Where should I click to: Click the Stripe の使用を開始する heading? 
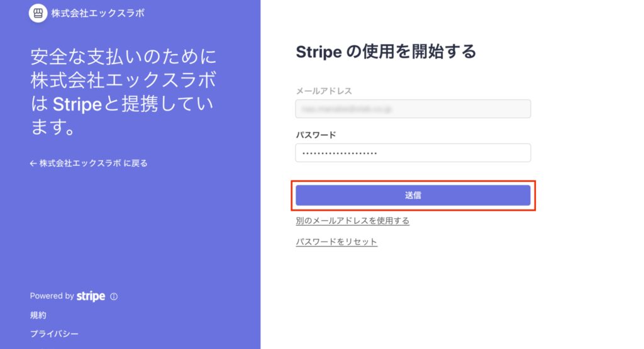click(x=386, y=52)
